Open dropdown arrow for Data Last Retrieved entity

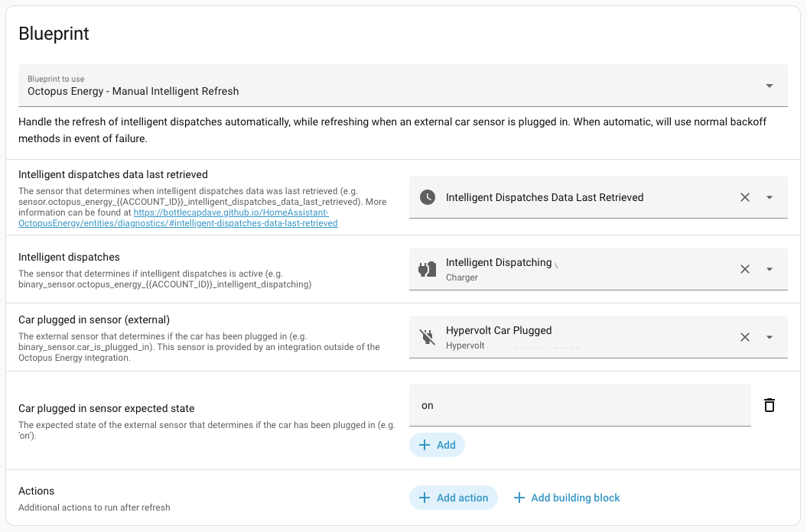770,197
